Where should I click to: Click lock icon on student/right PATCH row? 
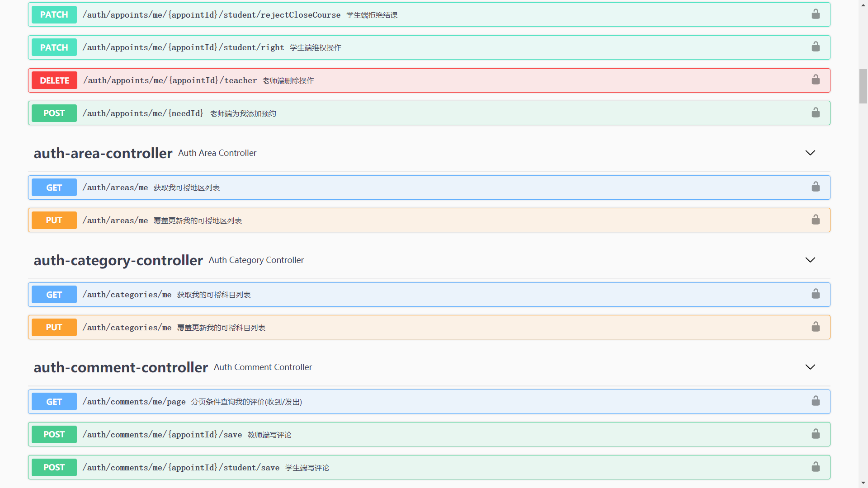[816, 47]
